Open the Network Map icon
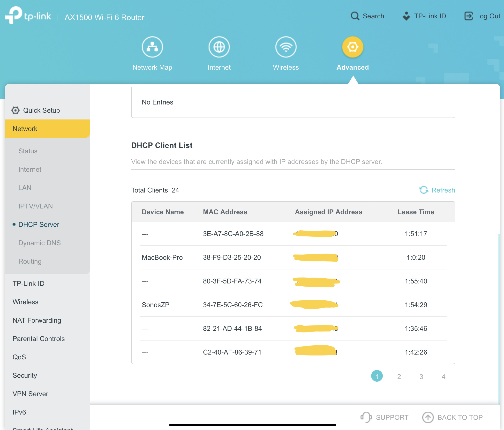 (152, 47)
